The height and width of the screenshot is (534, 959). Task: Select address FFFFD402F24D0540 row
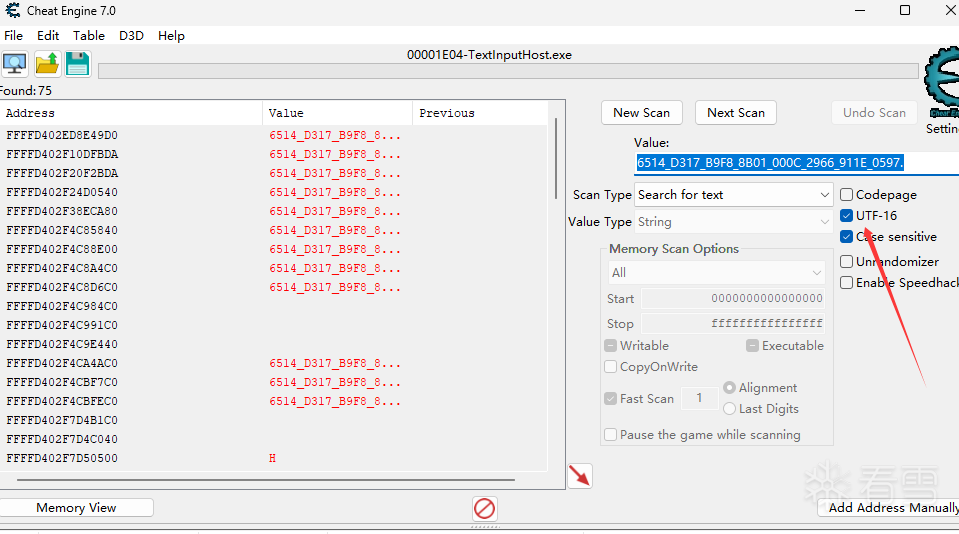pos(273,192)
